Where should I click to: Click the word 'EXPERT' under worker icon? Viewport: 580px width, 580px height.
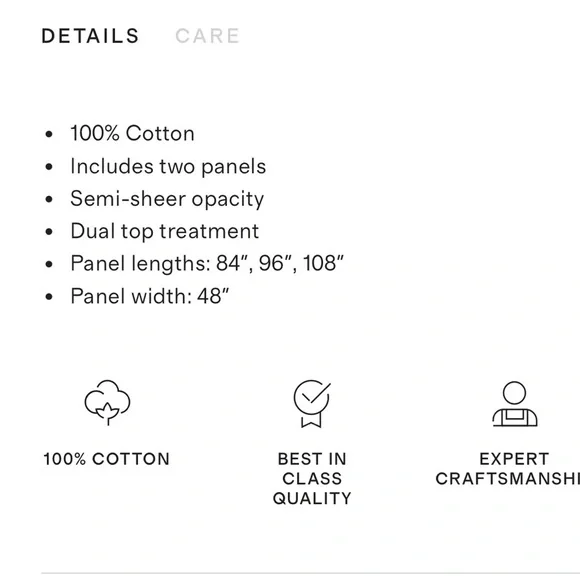tap(514, 459)
